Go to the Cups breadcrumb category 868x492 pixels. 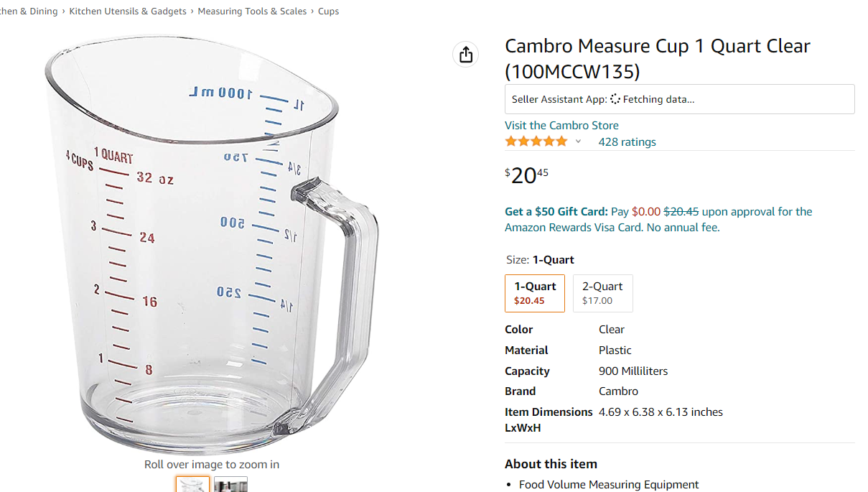(329, 11)
